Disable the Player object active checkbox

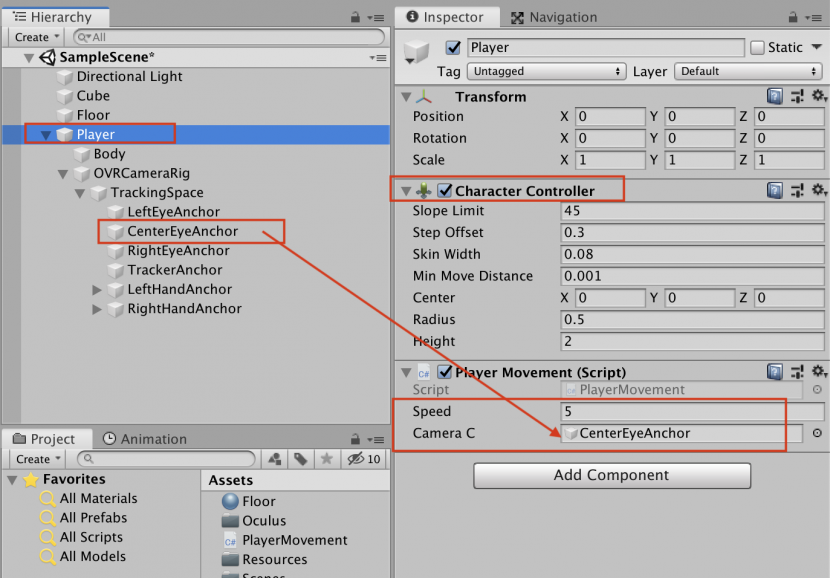click(x=454, y=47)
